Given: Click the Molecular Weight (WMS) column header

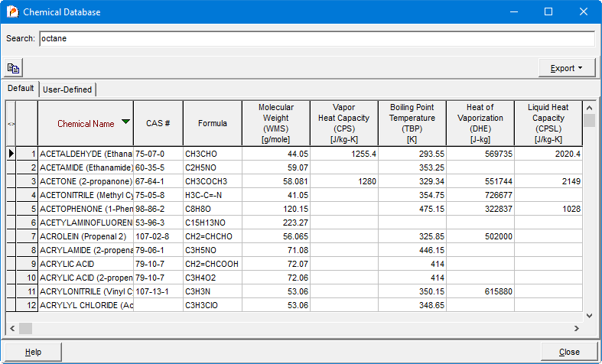Looking at the screenshot, I should coord(276,124).
